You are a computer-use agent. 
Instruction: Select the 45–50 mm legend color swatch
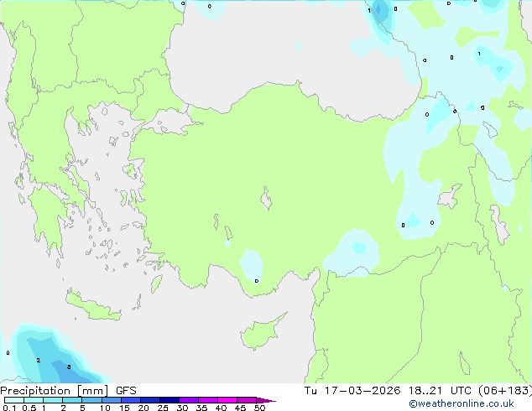[x=247, y=400]
